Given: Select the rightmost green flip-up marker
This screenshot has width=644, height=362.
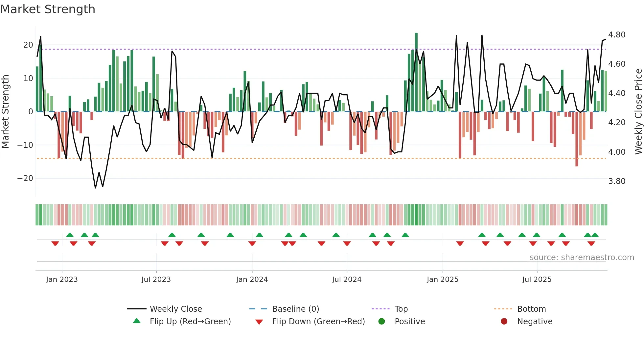Looking at the screenshot, I should pyautogui.click(x=595, y=235).
